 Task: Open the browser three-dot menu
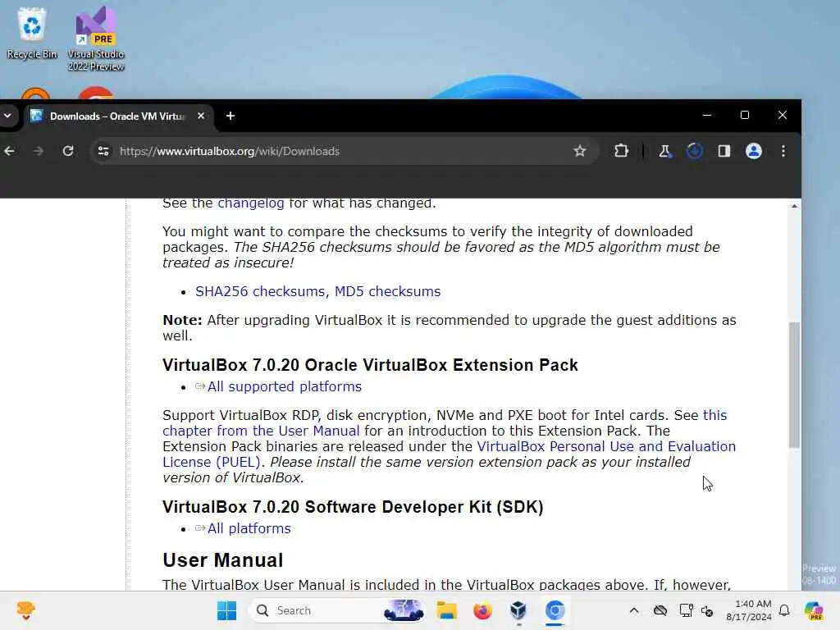(x=783, y=151)
